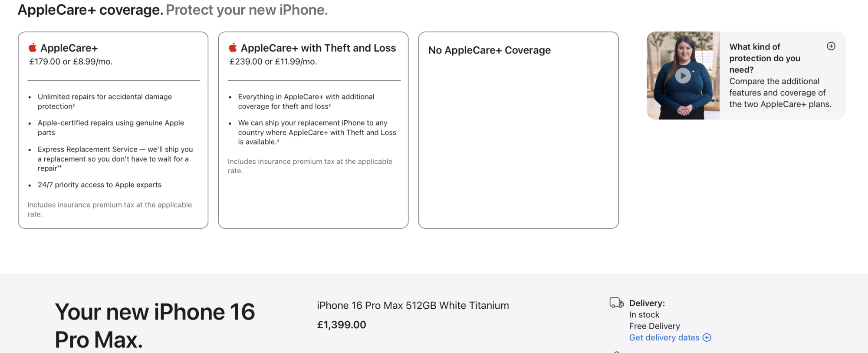
Task: Select No AppleCare+ Coverage option
Action: tap(519, 130)
